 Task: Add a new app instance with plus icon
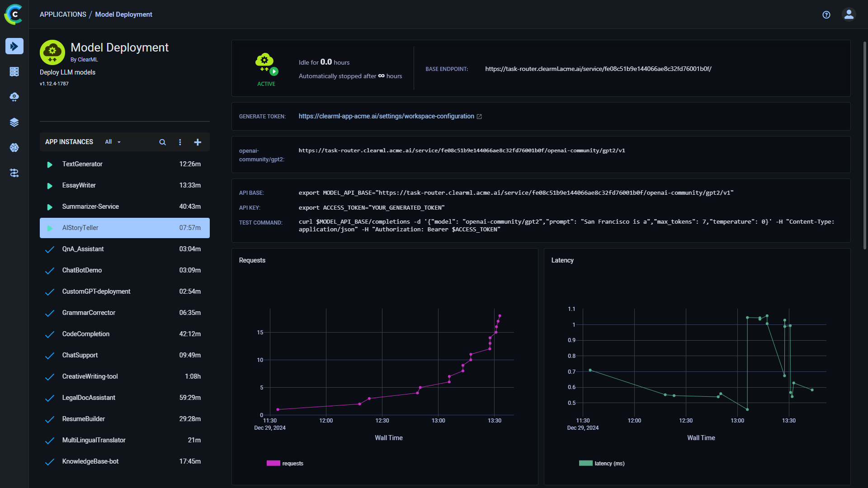click(198, 142)
